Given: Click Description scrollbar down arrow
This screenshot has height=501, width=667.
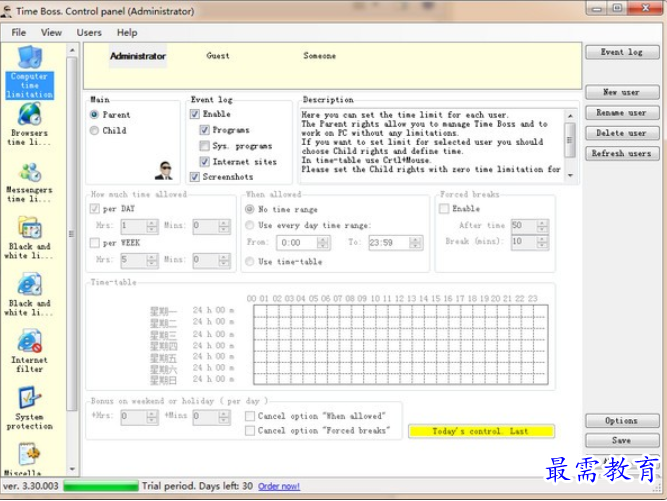Looking at the screenshot, I should tap(570, 175).
